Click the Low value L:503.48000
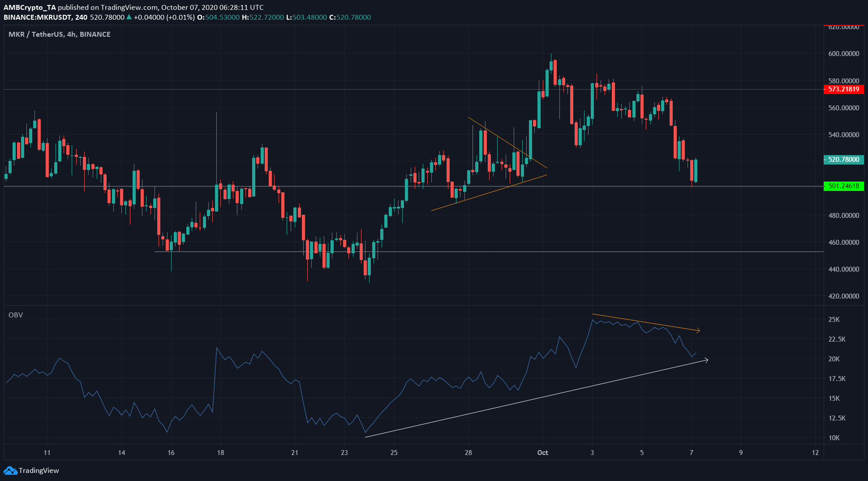The image size is (868, 481). (x=307, y=17)
